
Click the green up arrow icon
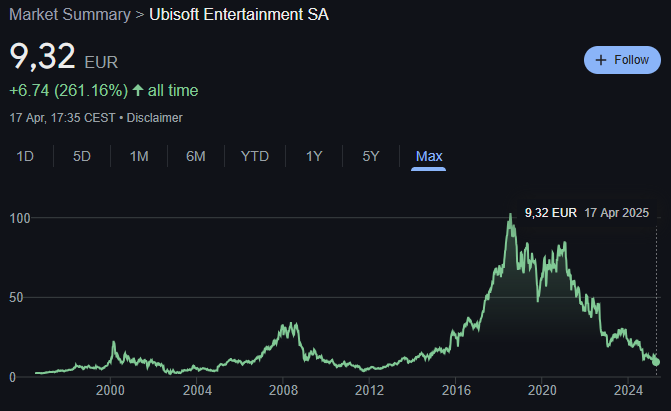138,91
